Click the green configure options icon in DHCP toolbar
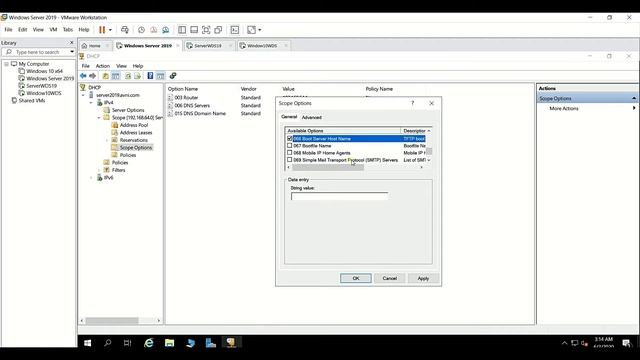Viewport: 640px width, 360px height. (x=173, y=76)
